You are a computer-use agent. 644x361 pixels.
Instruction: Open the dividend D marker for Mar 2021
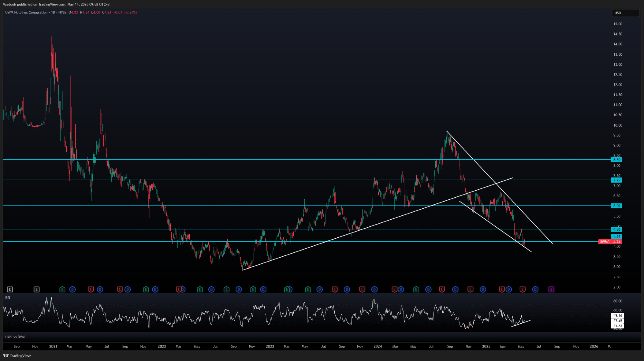(72, 290)
